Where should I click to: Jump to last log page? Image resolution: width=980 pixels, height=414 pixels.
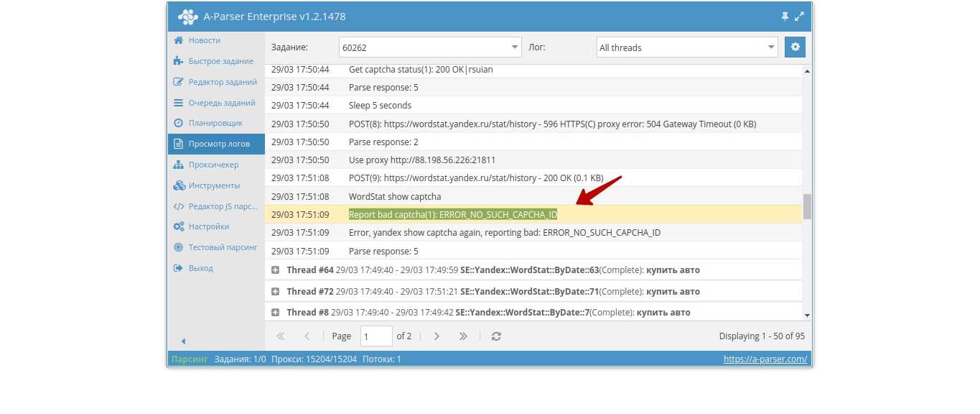(x=463, y=336)
